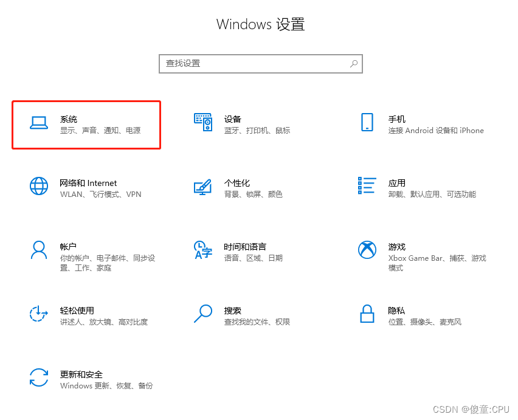Open the 时间和语言 settings title

(245, 247)
